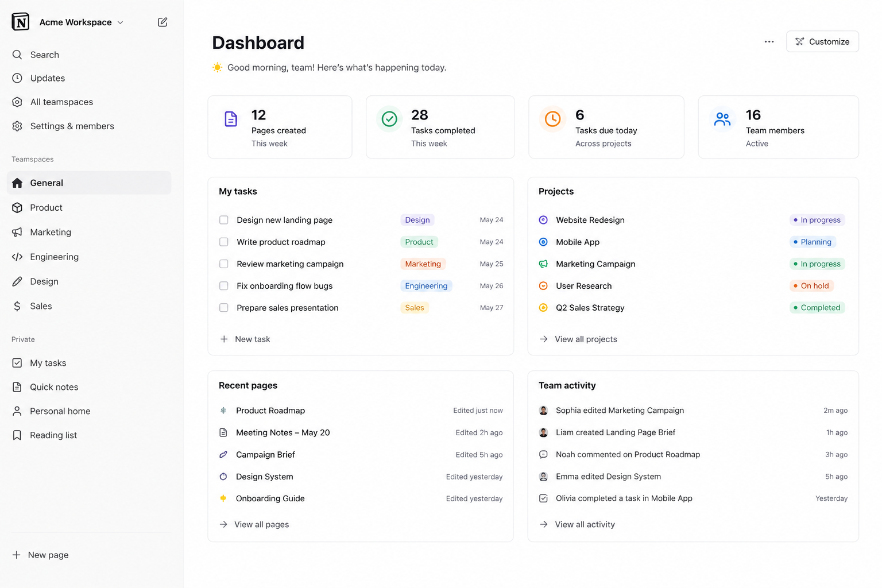Open Quick notes private page
Viewport: 882px width, 588px height.
89,387
